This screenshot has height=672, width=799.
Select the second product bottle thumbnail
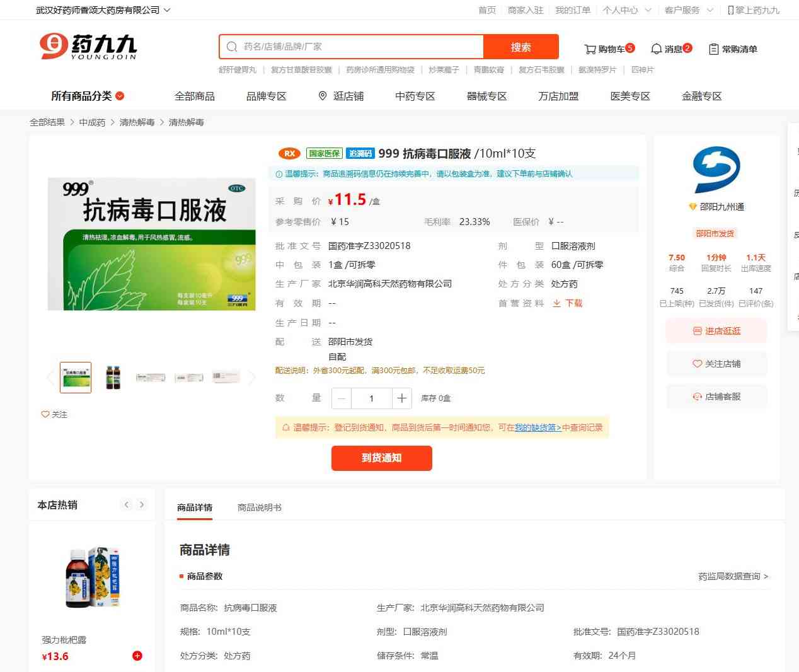pos(113,378)
